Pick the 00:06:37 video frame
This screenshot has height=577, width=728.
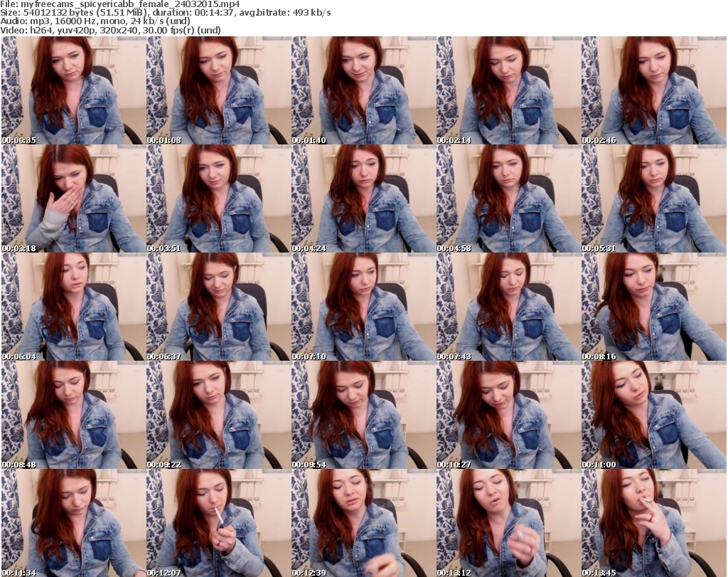tap(218, 307)
